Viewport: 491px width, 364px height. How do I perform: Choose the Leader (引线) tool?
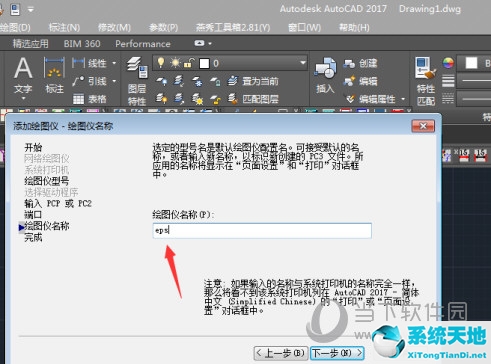pyautogui.click(x=89, y=81)
